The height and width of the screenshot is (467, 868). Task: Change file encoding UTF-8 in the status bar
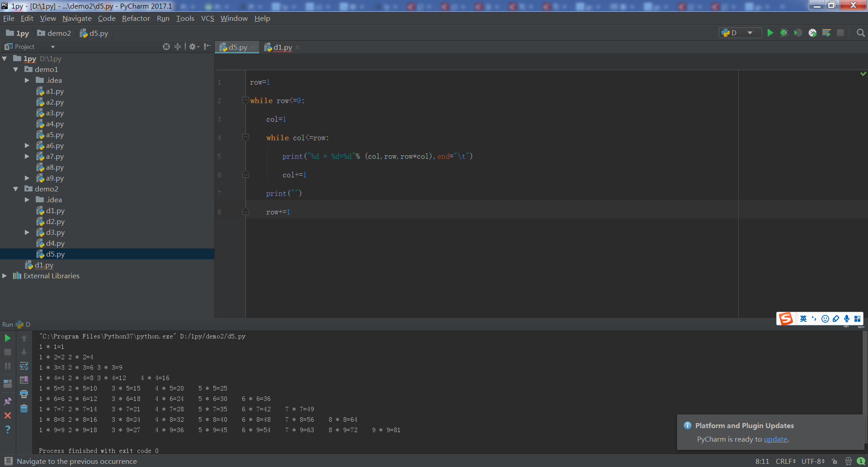813,461
